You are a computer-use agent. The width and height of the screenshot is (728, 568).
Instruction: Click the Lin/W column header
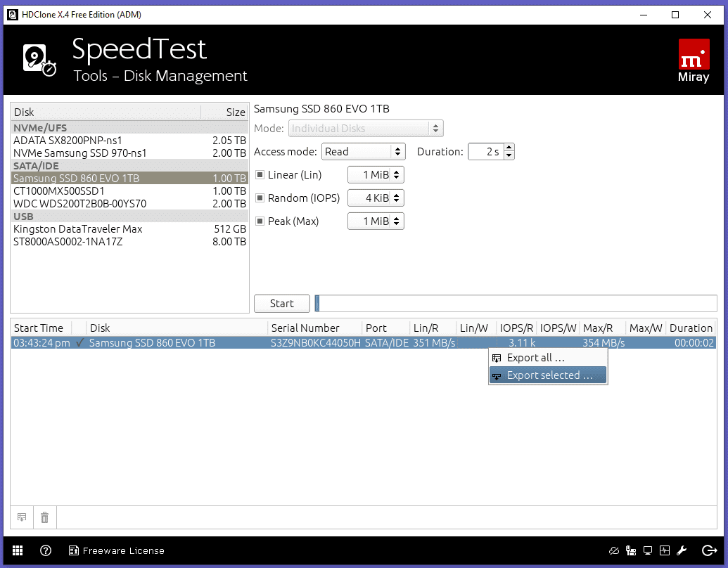click(476, 328)
